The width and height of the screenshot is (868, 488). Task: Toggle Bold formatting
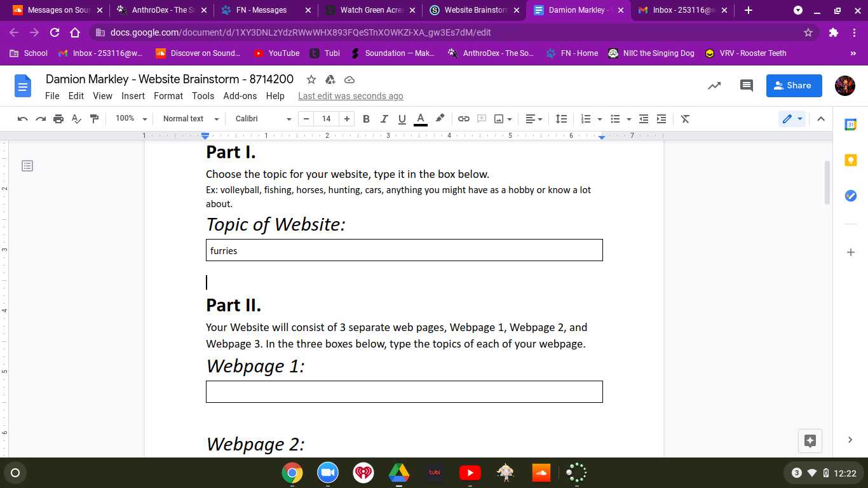pyautogui.click(x=366, y=119)
